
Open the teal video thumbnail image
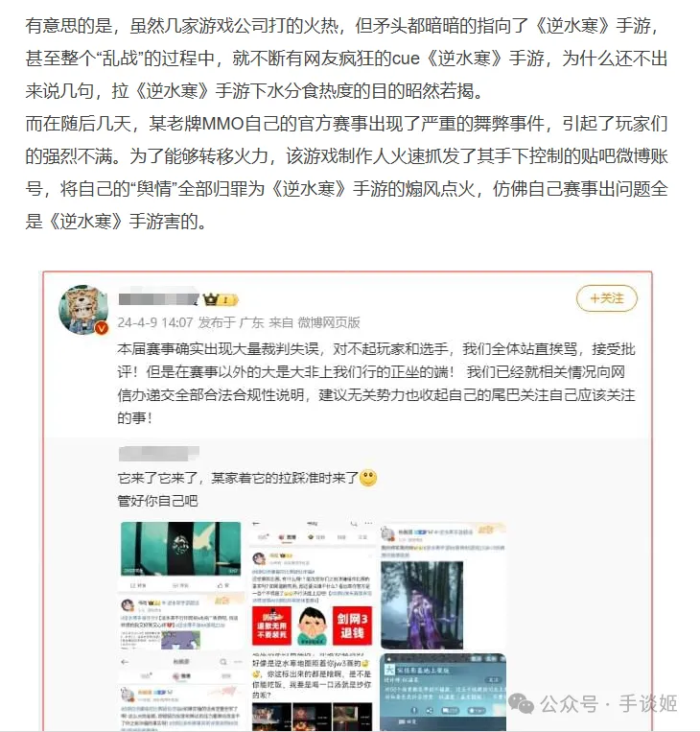[181, 548]
